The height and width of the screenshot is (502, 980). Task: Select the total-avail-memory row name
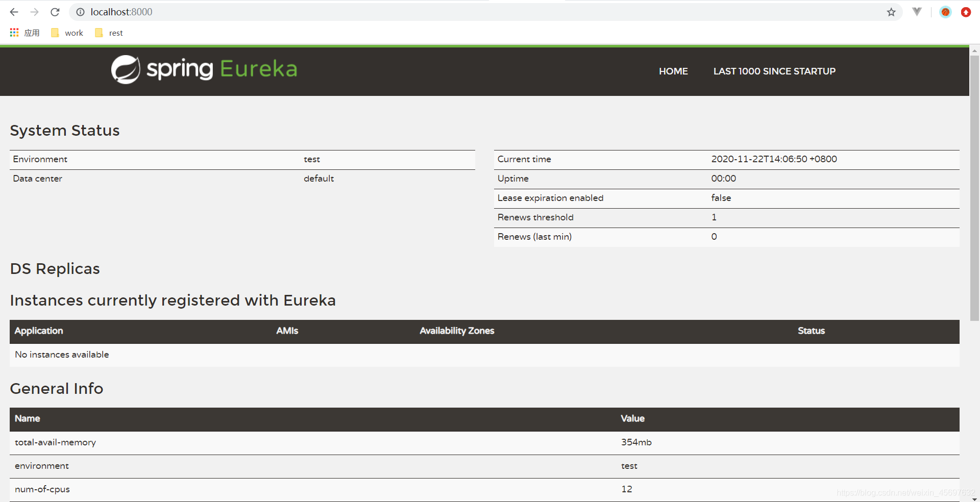click(55, 442)
